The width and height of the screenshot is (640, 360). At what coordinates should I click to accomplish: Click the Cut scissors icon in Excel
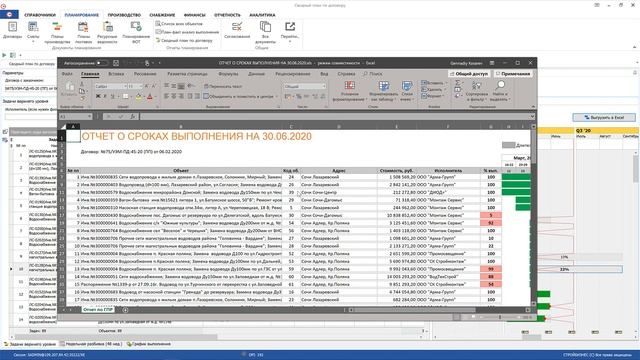tap(82, 84)
